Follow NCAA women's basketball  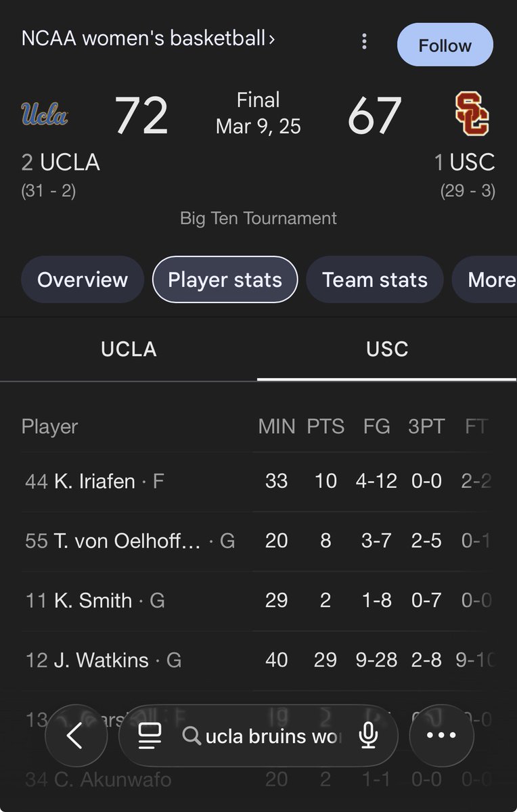pyautogui.click(x=445, y=45)
